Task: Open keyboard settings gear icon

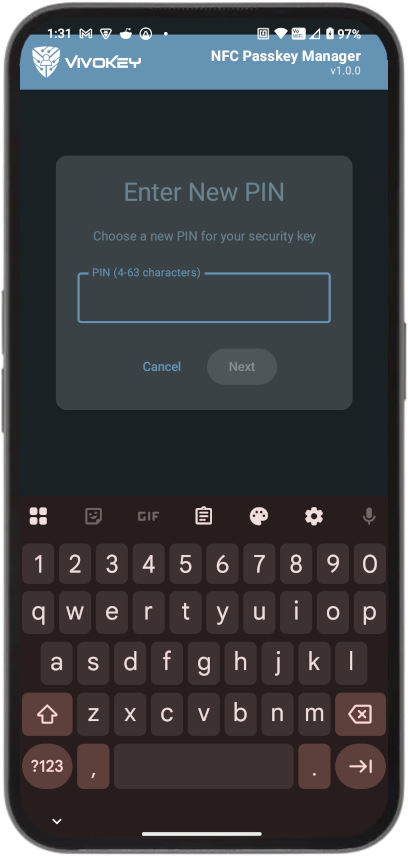Action: [314, 516]
